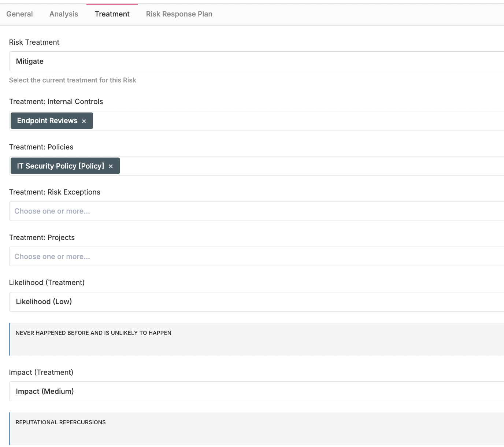504x447 pixels.
Task: Remove the IT Security Policy tag via x
Action: coord(111,166)
